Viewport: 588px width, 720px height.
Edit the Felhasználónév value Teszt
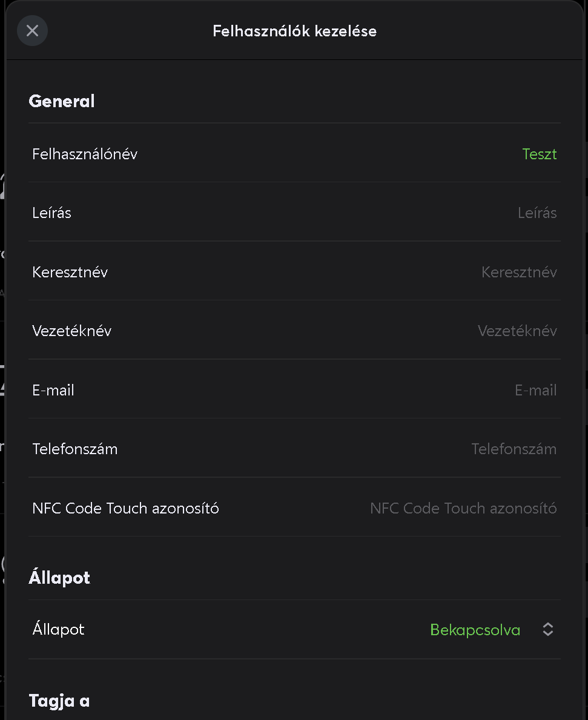click(540, 154)
